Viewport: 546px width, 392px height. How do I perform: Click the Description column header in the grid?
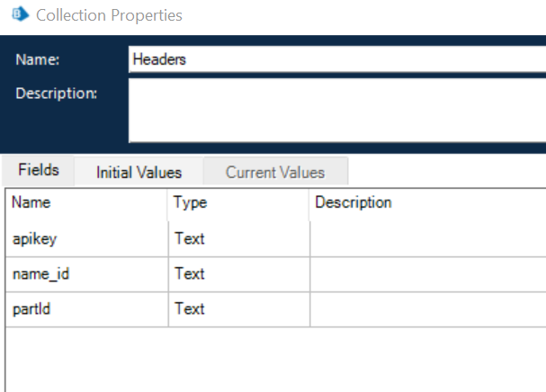coord(427,203)
